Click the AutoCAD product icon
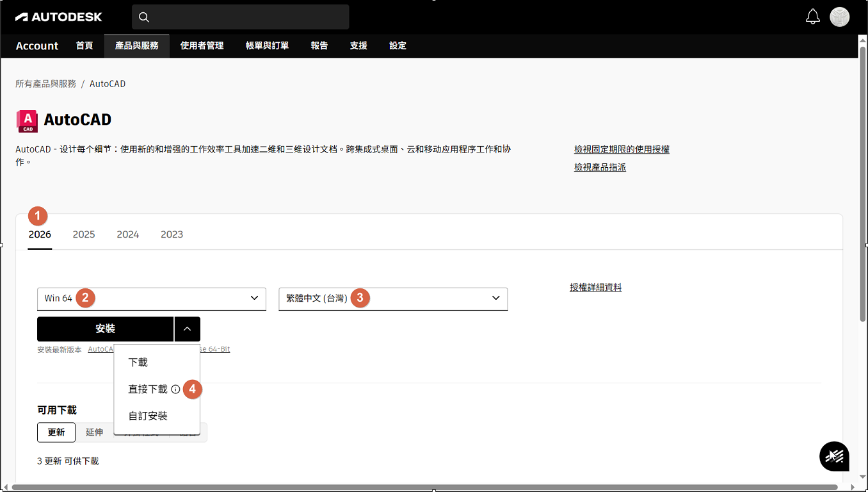The width and height of the screenshot is (868, 492). 27,121
